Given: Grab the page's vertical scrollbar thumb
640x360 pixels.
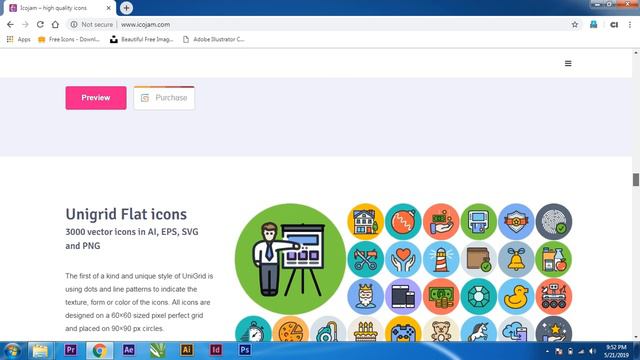Looking at the screenshot, I should click(x=636, y=180).
